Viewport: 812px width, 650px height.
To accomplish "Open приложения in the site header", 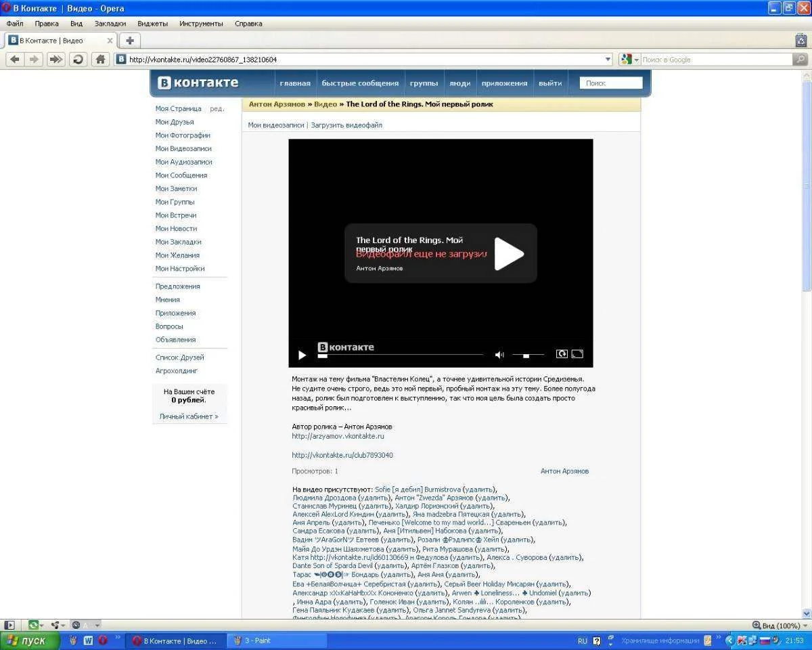I will tap(504, 83).
